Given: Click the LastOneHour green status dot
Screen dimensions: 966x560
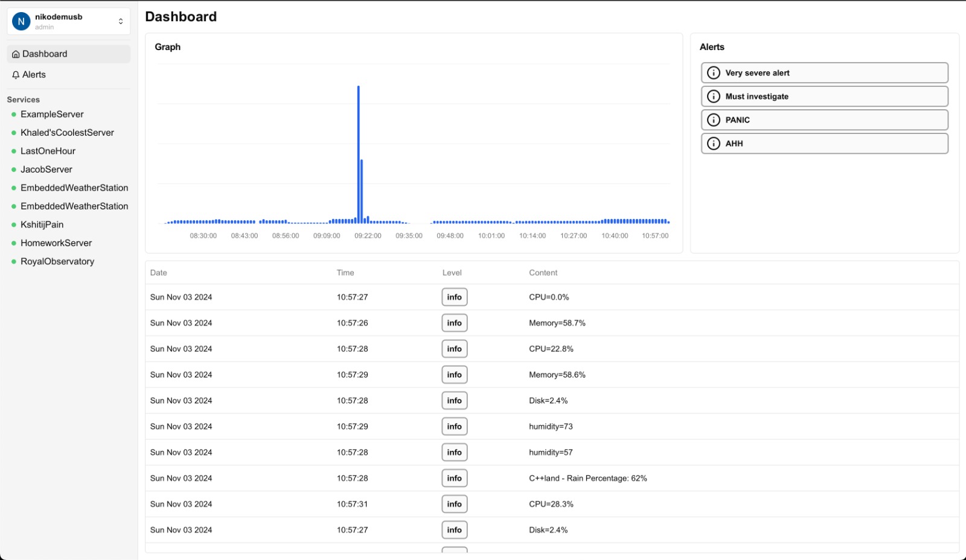Looking at the screenshot, I should point(14,151).
